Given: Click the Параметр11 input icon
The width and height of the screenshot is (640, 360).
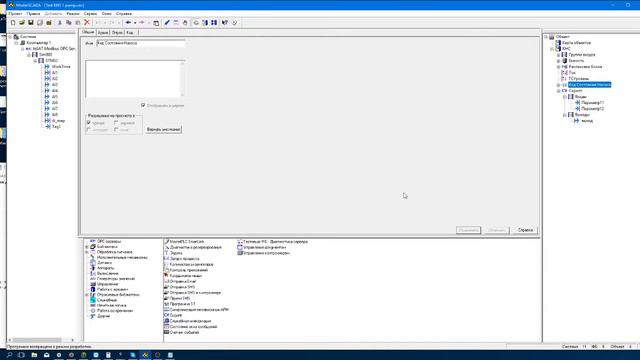Looking at the screenshot, I should pos(577,103).
